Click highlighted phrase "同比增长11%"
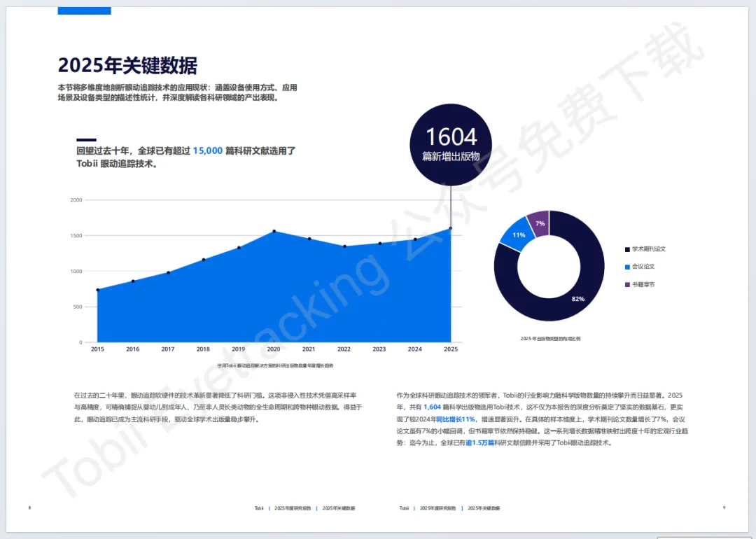 click(456, 419)
